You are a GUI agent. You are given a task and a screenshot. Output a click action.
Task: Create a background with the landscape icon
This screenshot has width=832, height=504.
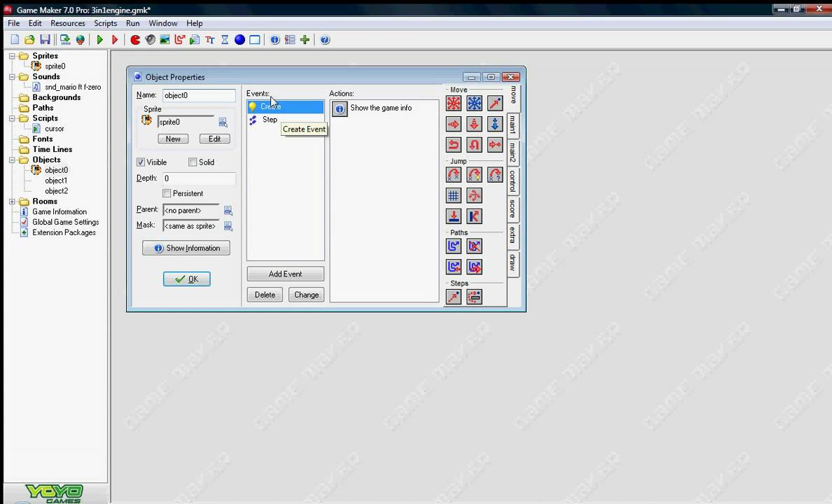click(x=165, y=40)
